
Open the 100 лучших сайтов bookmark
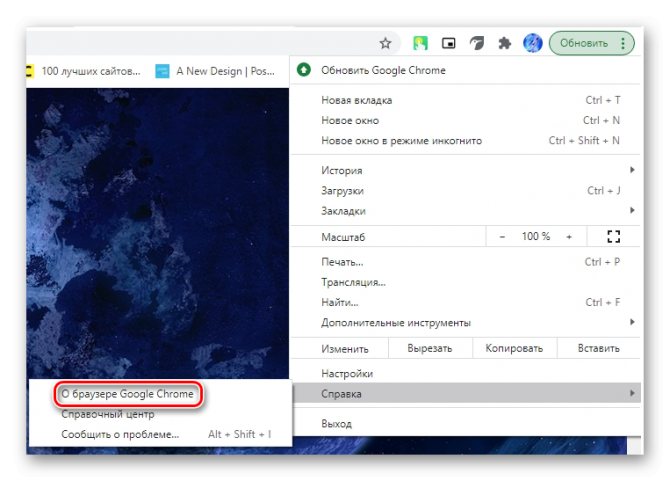coord(84,71)
